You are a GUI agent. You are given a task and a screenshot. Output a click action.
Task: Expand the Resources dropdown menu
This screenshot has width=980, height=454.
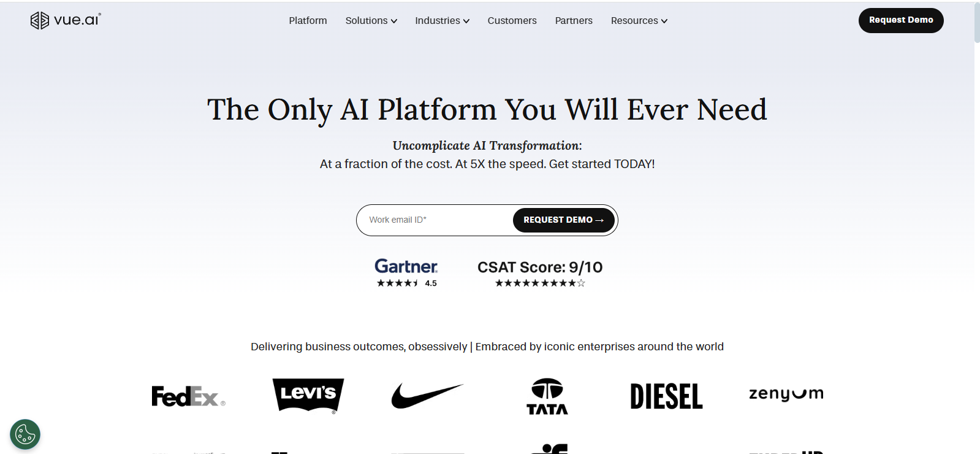(639, 20)
